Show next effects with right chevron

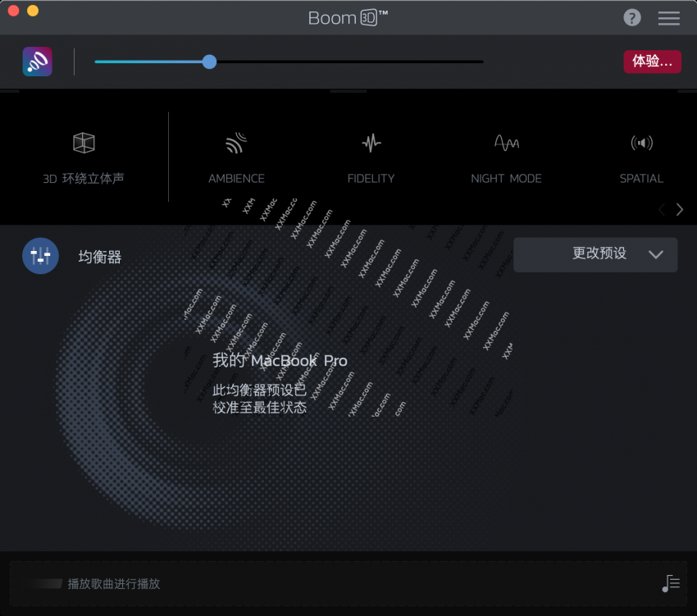pos(679,209)
